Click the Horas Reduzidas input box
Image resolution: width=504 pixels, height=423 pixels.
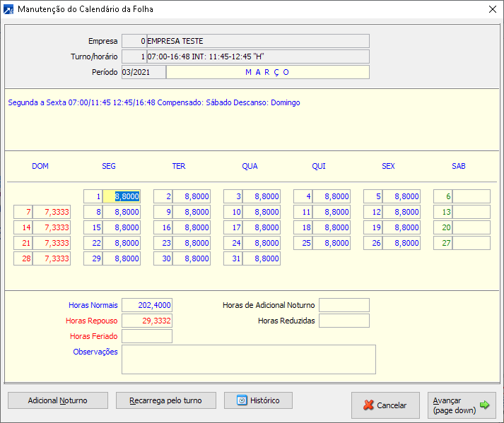click(x=344, y=321)
